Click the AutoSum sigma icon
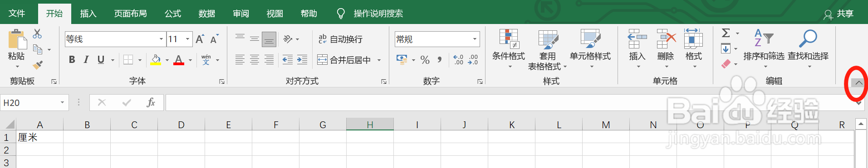Image resolution: width=868 pixels, height=168 pixels. tap(726, 33)
